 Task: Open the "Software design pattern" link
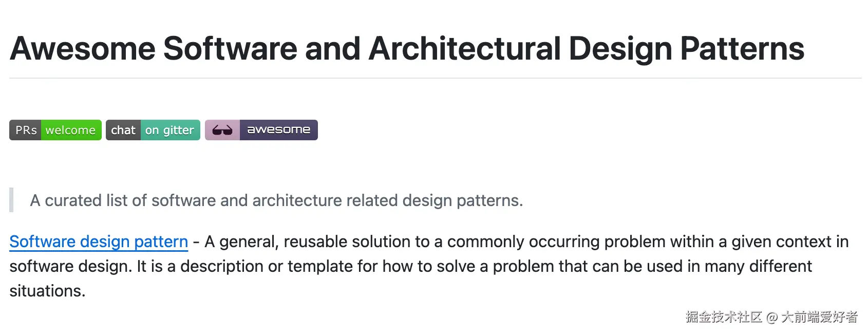[99, 242]
